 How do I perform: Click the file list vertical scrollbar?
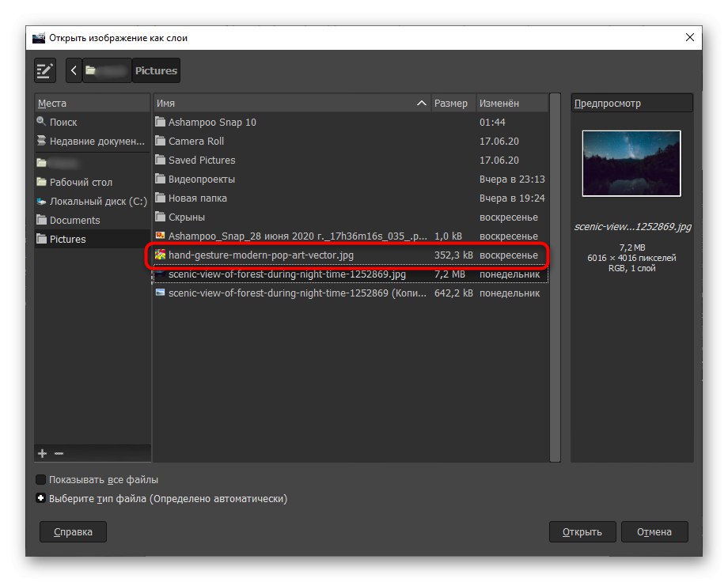click(x=555, y=278)
